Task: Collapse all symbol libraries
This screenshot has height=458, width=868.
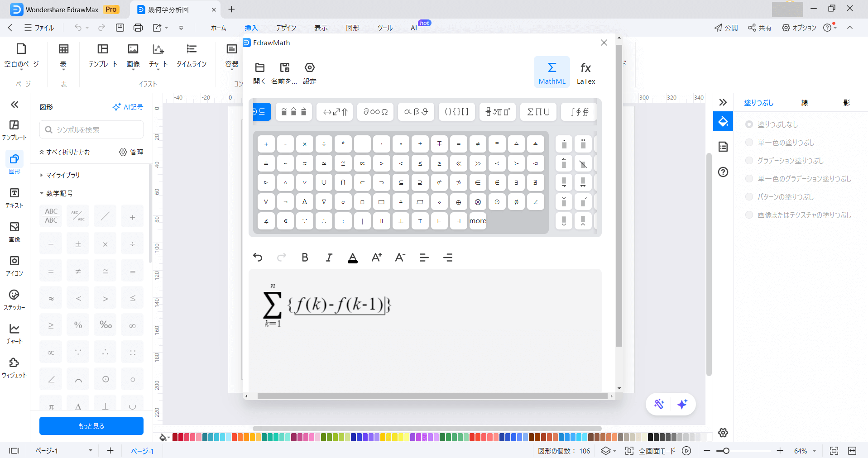Action: tap(64, 152)
